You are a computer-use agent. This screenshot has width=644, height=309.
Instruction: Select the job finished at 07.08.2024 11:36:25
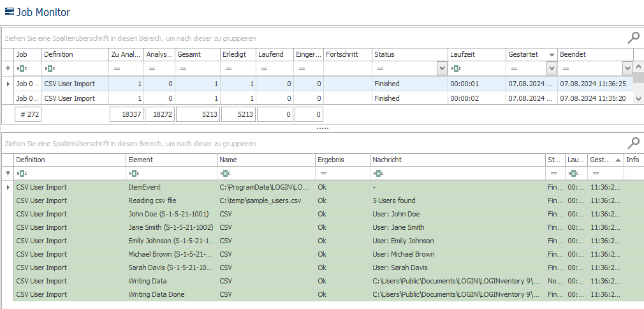[x=323, y=84]
